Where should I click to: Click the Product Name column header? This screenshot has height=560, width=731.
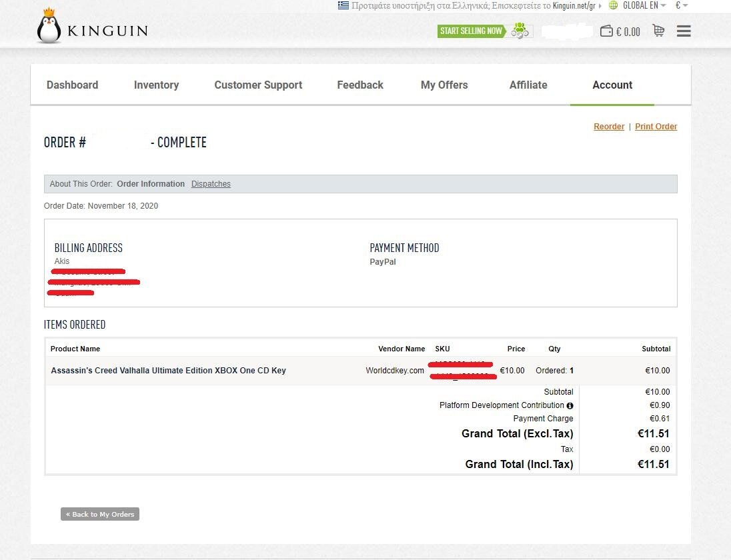75,349
